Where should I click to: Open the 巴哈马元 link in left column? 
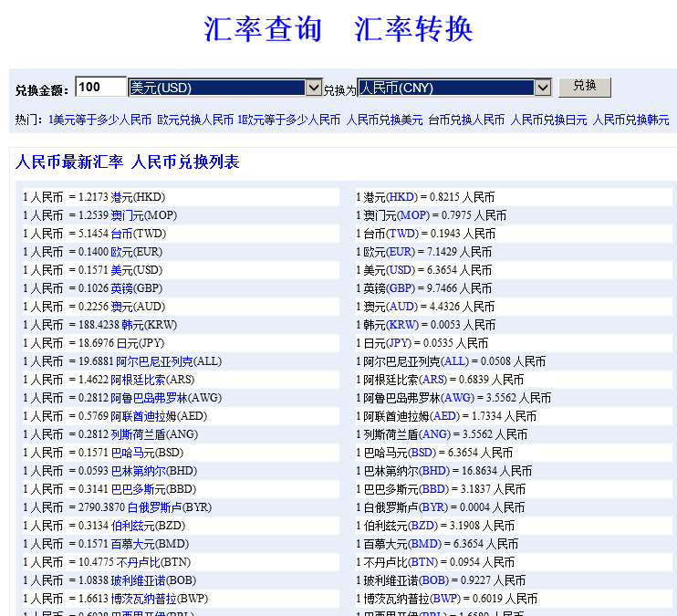coord(132,453)
